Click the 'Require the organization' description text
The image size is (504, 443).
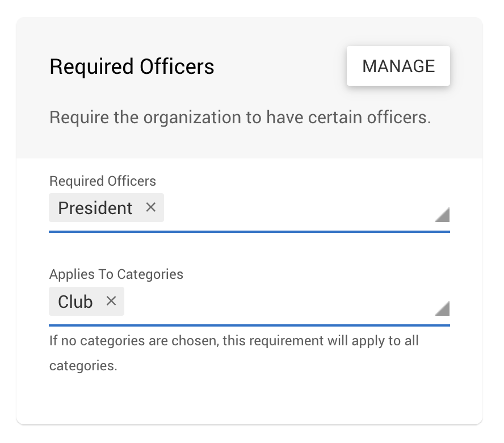[x=240, y=118]
